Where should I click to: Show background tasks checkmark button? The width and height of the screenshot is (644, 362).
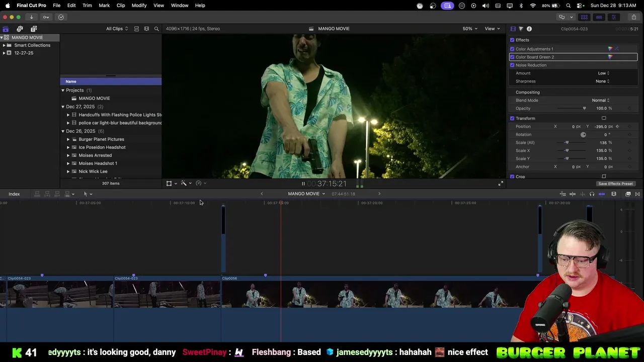(61, 17)
